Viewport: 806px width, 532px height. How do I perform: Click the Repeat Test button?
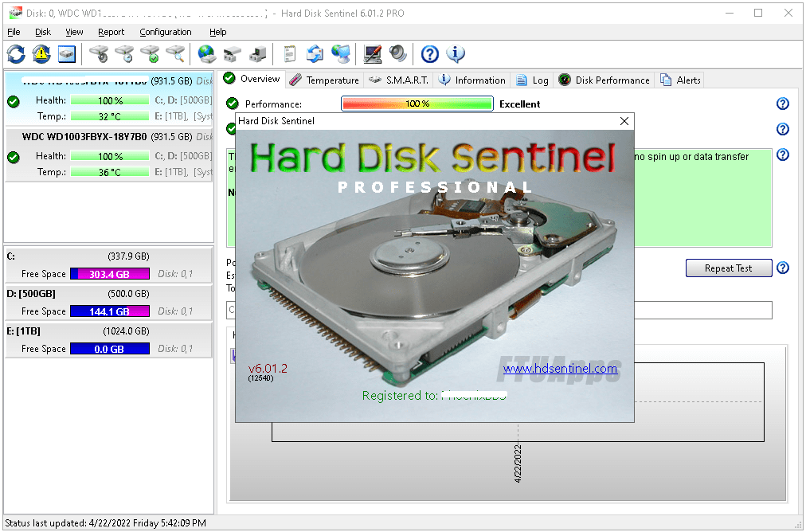[x=729, y=268]
